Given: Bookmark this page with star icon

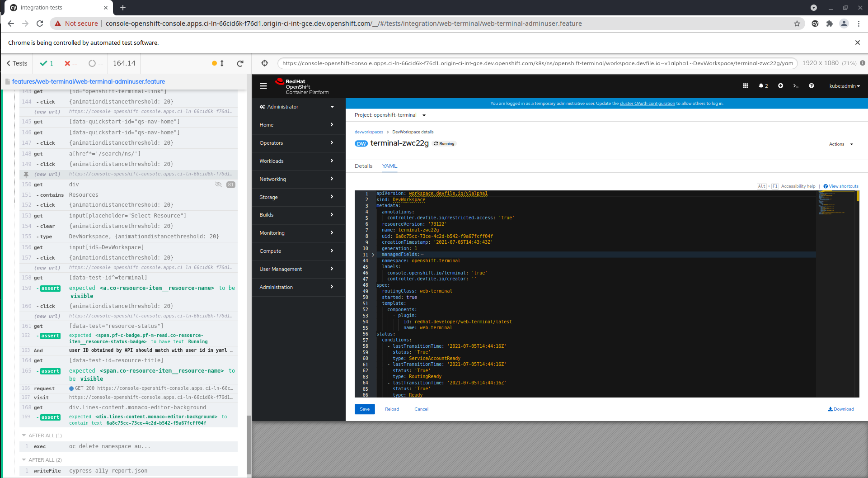Looking at the screenshot, I should click(x=797, y=24).
